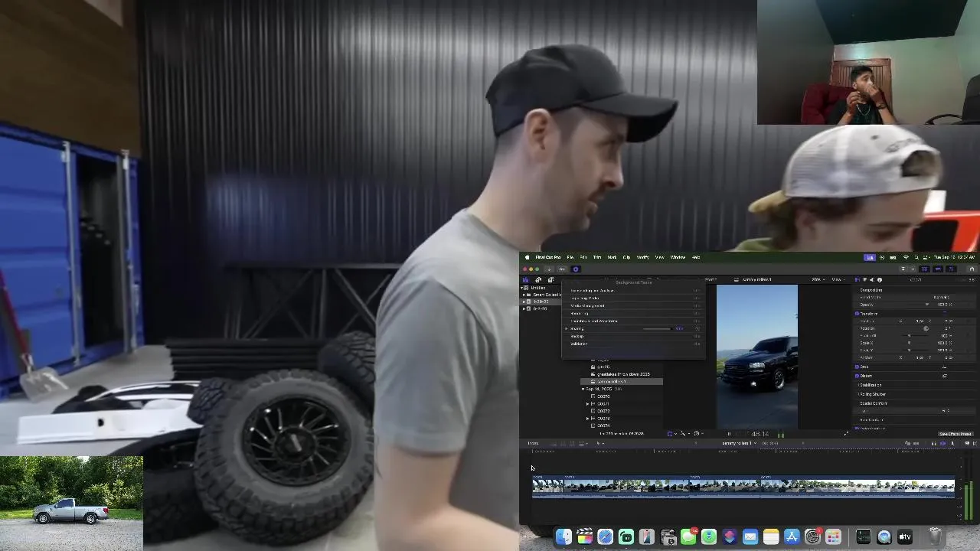Click the highlighted Background Tasks toolbar button
This screenshot has height=551, width=980.
(576, 269)
